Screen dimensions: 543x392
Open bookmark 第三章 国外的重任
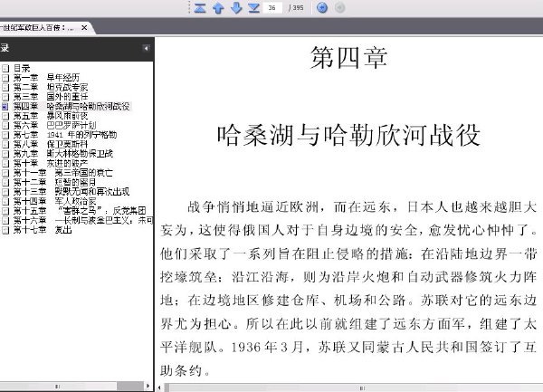click(51, 97)
